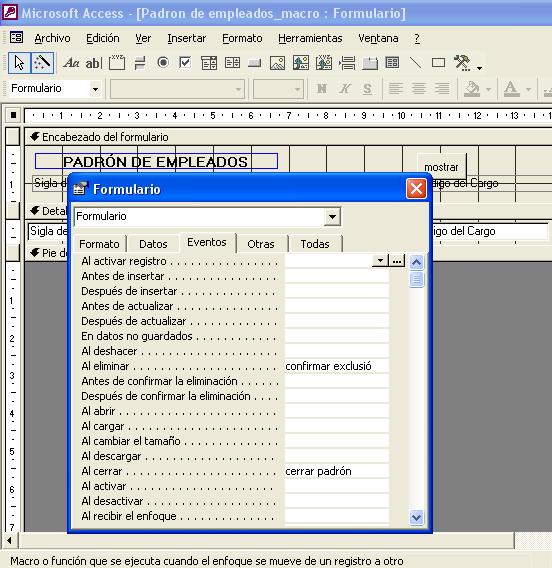Select the Option Button radio tool
The width and height of the screenshot is (552, 568).
[163, 63]
